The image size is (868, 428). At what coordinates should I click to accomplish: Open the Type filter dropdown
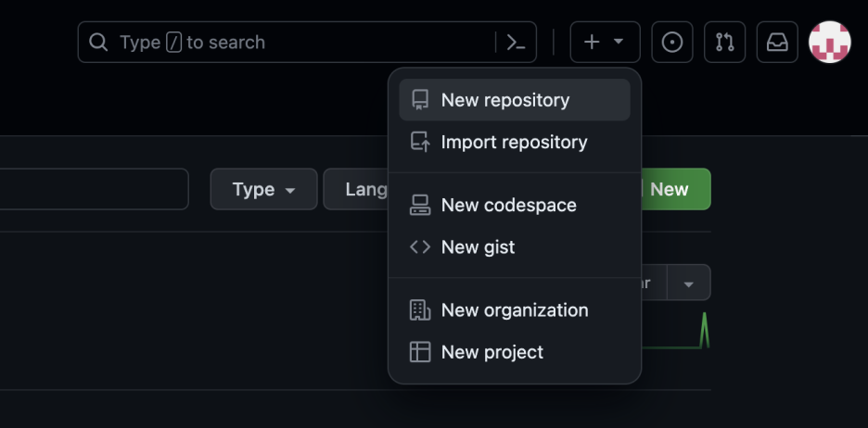click(263, 189)
